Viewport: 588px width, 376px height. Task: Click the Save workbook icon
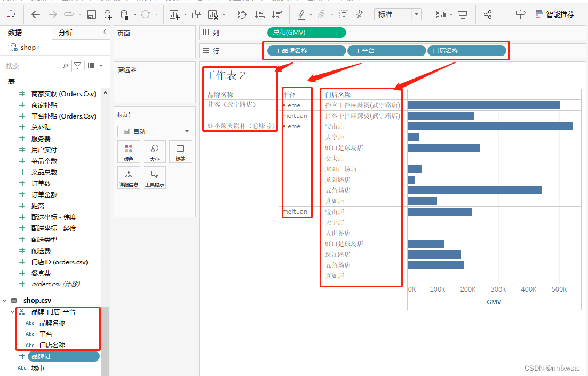pyautogui.click(x=91, y=14)
